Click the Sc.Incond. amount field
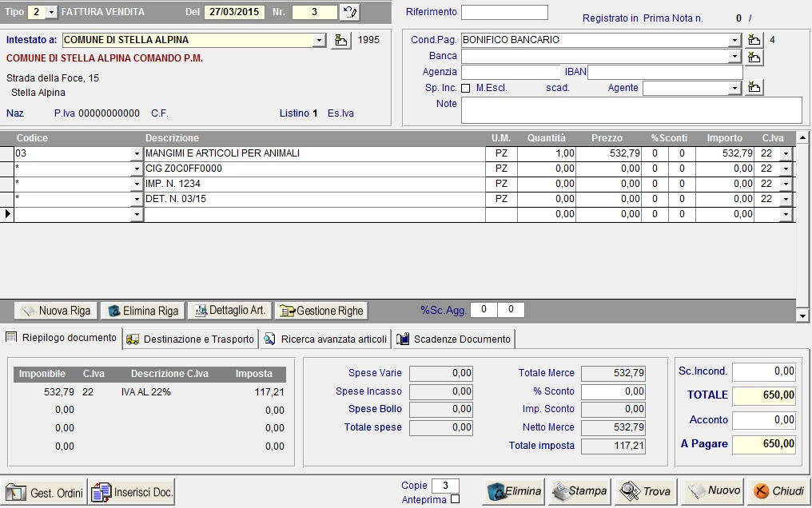Viewport: 812px width, 508px height. tap(764, 371)
